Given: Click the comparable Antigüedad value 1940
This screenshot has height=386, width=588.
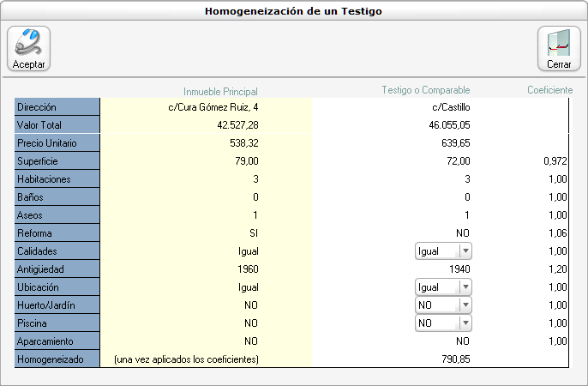Looking at the screenshot, I should point(459,269).
